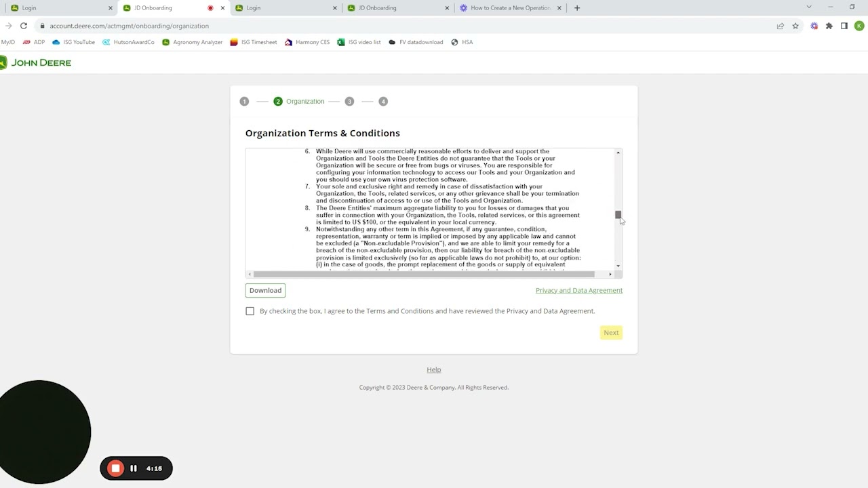Click the Download button
The width and height of the screenshot is (868, 488).
point(265,290)
